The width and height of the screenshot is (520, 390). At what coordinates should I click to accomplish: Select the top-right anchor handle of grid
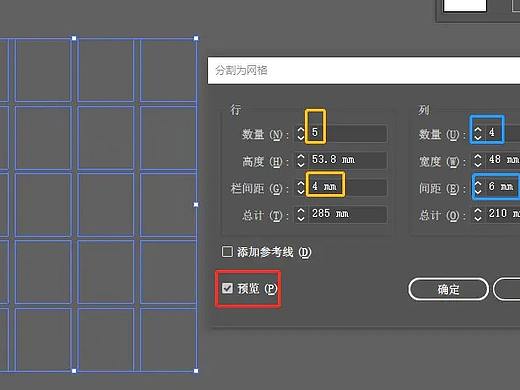pyautogui.click(x=196, y=38)
